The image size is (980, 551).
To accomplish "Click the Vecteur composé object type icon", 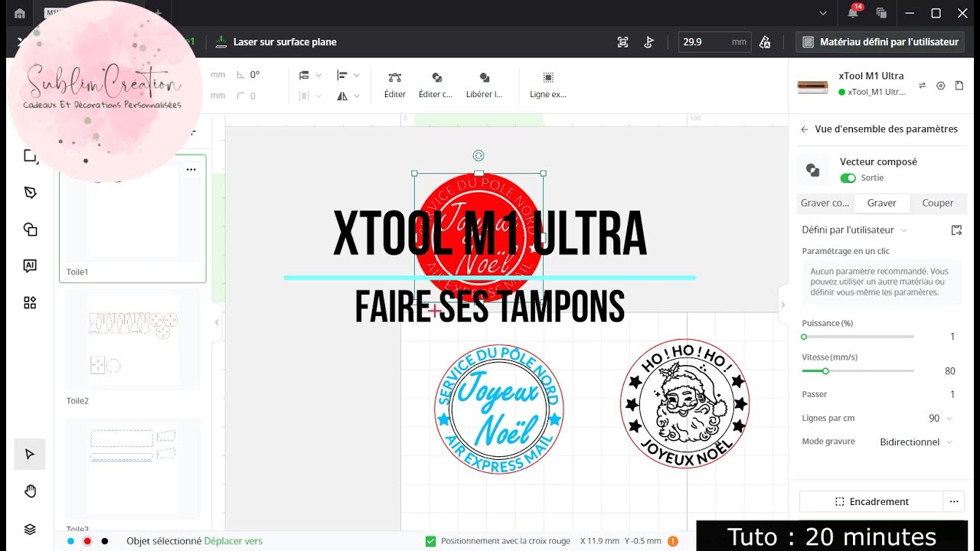I will pos(813,170).
